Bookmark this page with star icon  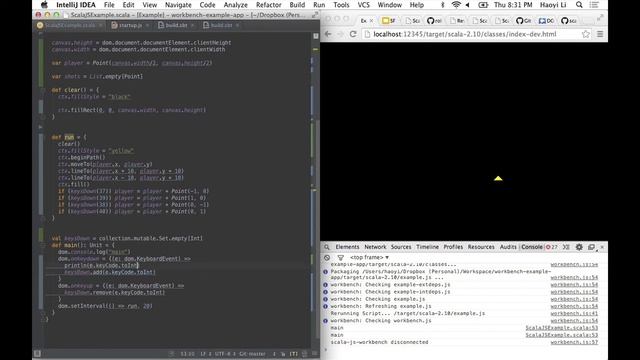pos(585,34)
